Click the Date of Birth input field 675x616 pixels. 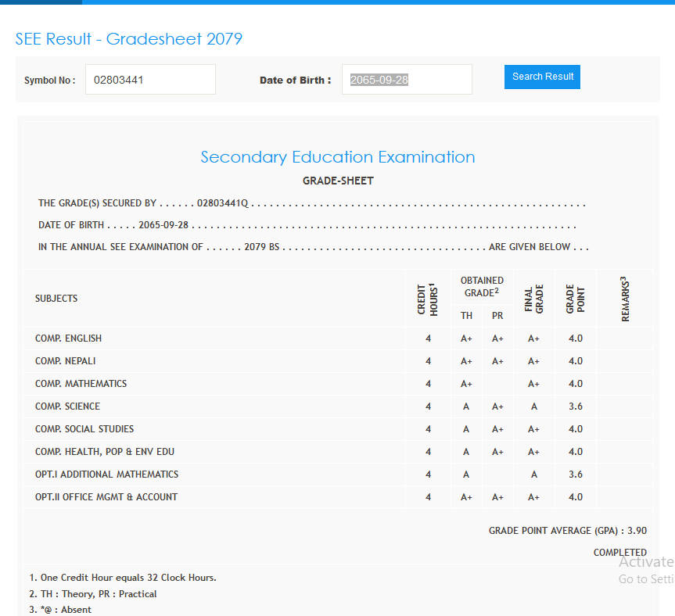tap(407, 80)
